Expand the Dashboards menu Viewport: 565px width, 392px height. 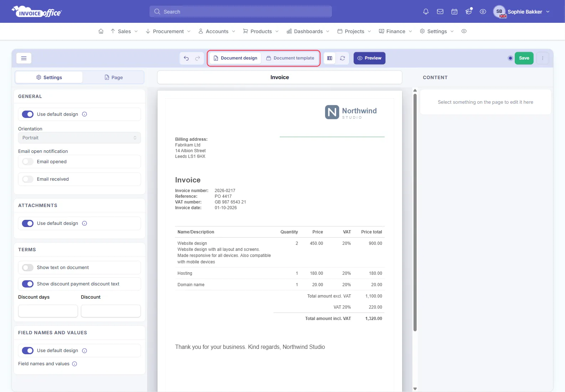[308, 31]
